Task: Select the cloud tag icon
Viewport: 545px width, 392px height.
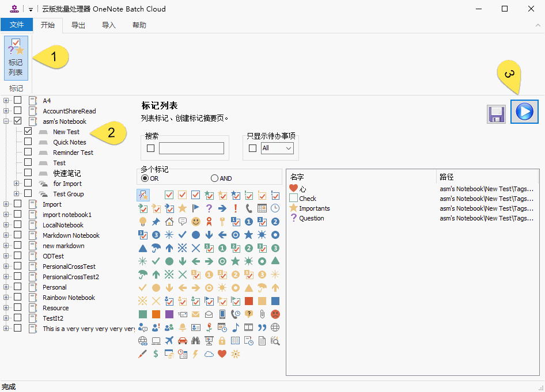Action: pyautogui.click(x=209, y=354)
